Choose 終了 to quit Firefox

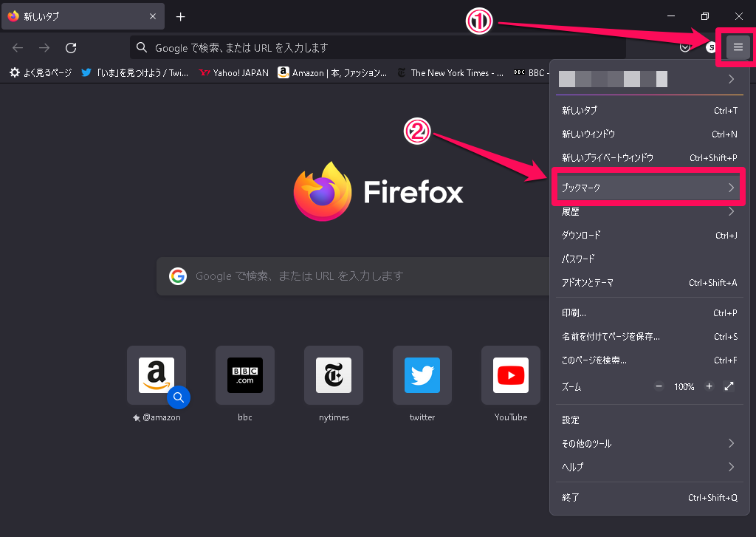[x=650, y=497]
